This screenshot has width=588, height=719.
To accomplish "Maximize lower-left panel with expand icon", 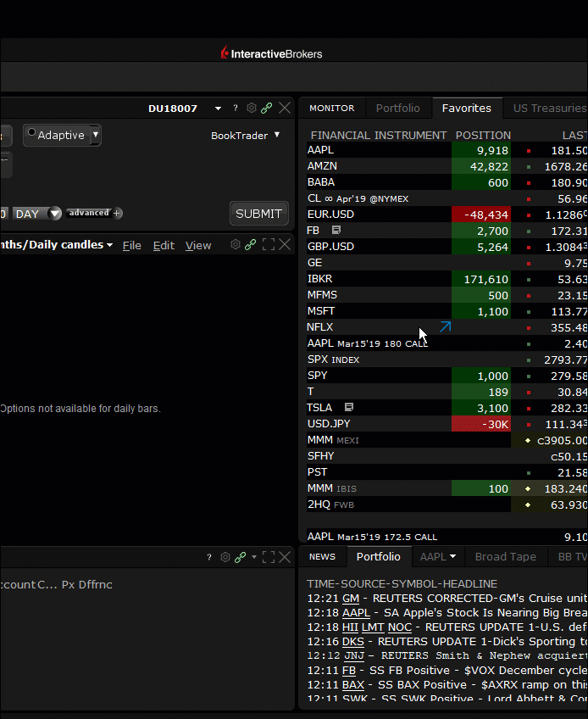I will click(269, 557).
